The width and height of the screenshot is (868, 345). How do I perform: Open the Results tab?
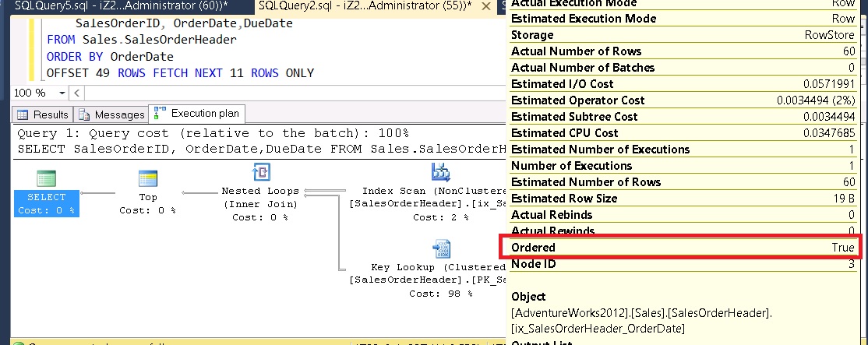pos(43,114)
